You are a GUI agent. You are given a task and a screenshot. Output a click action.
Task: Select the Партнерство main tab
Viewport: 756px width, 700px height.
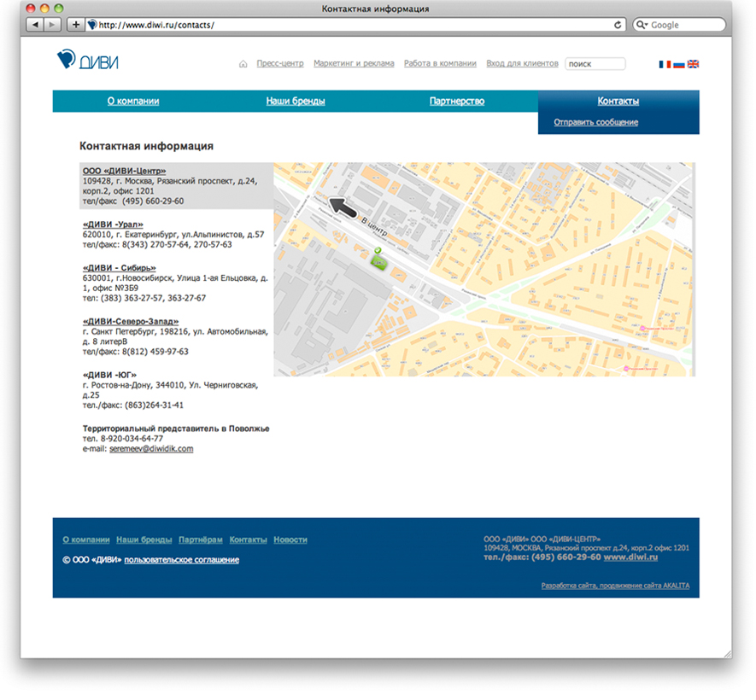[457, 101]
